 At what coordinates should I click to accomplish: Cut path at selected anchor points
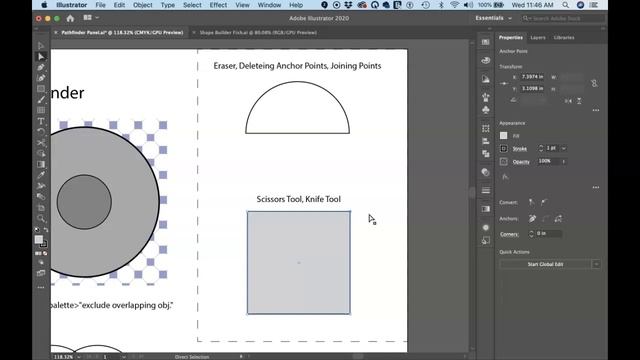(558, 219)
